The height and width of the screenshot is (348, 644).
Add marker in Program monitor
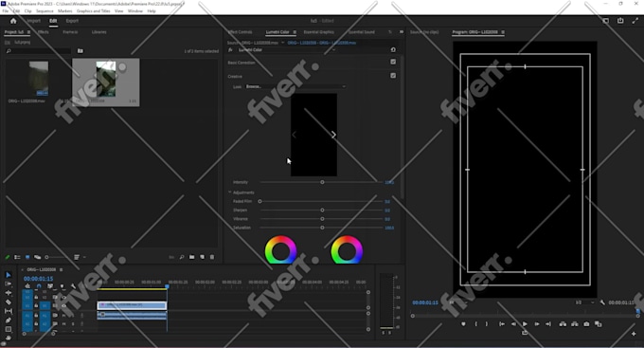click(x=463, y=324)
